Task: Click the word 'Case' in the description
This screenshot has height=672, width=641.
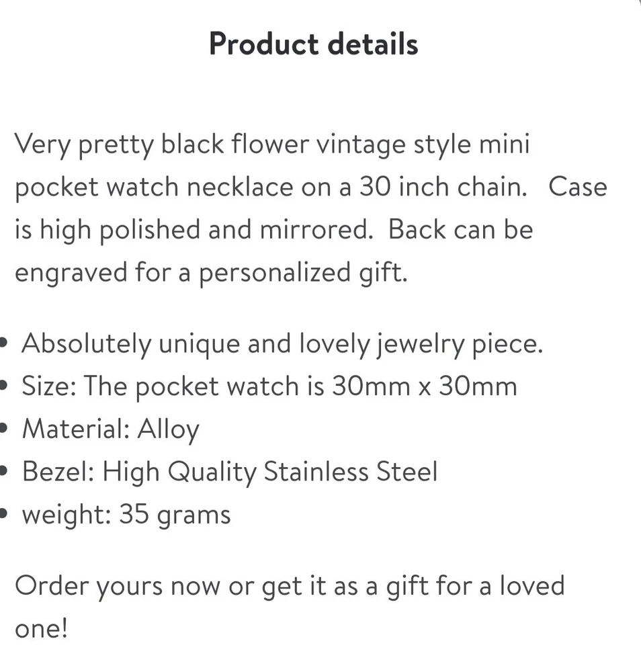Action: click(x=577, y=187)
